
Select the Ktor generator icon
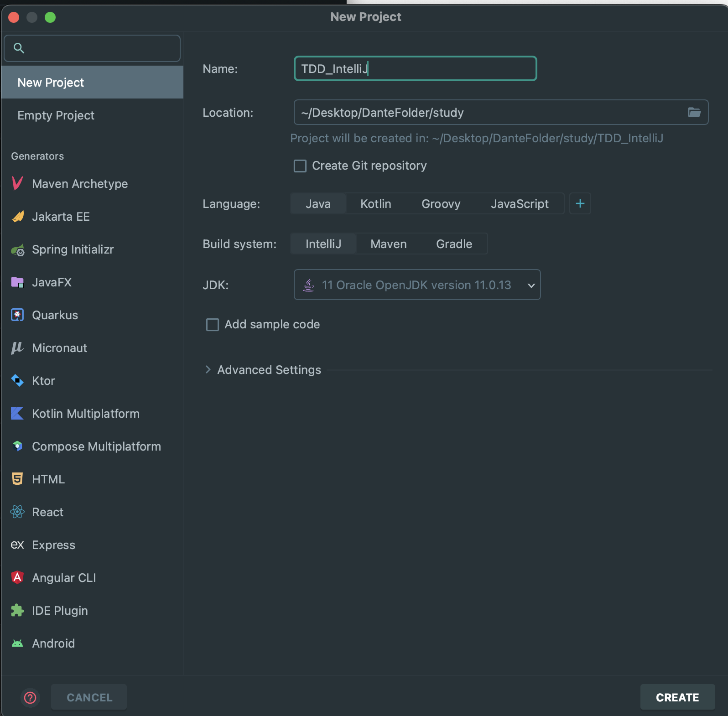point(17,381)
